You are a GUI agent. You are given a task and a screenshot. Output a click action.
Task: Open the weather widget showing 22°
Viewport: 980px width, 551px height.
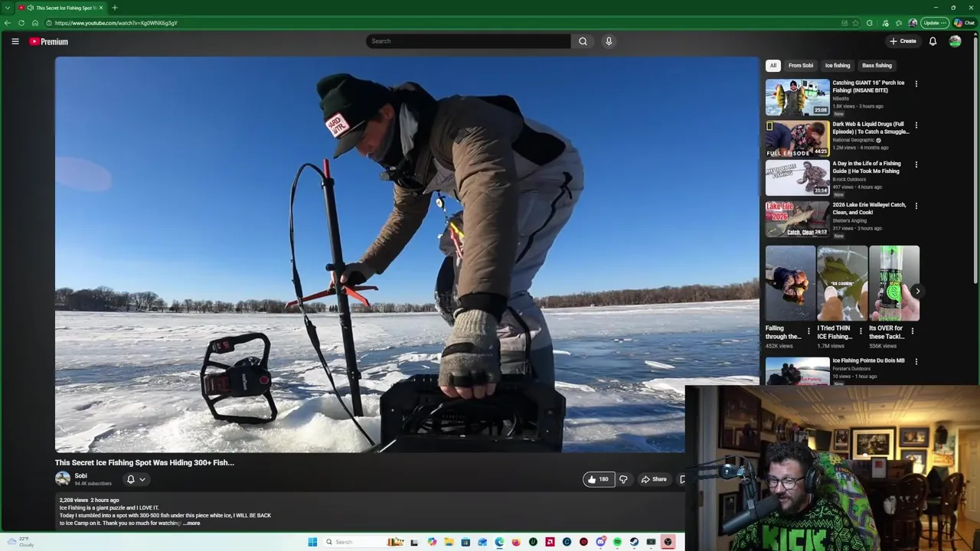click(x=21, y=542)
